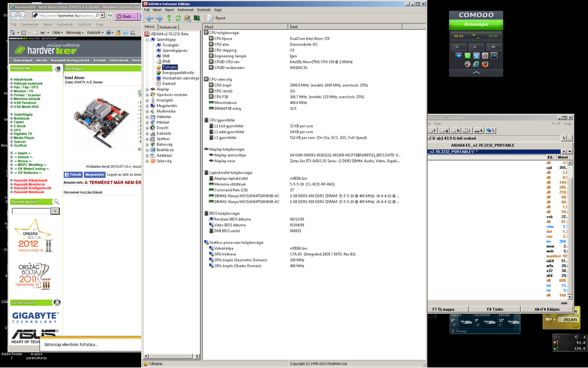Open the Súgó menu in AIDA64
The width and height of the screenshot is (588, 368).
pos(218,10)
